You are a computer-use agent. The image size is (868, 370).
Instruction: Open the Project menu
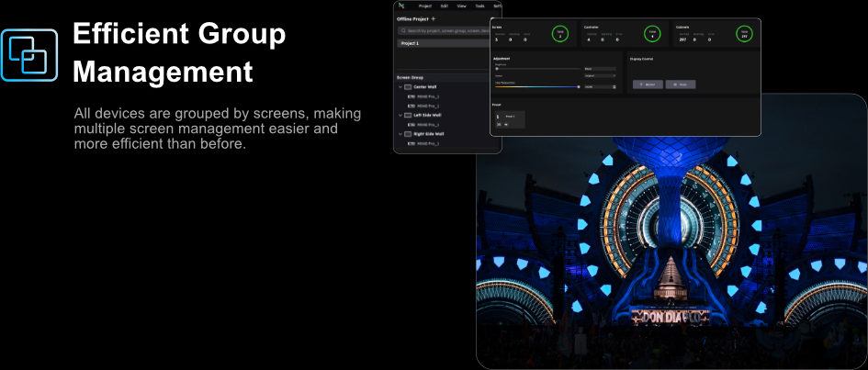point(425,6)
